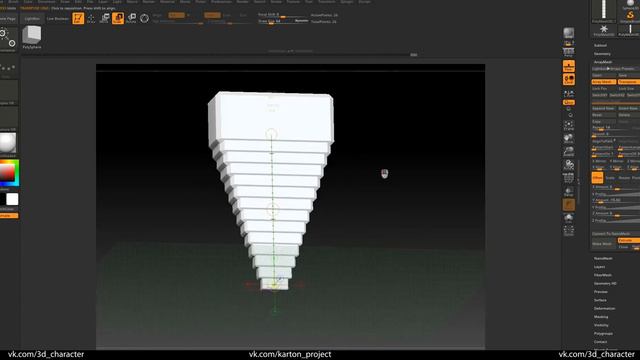This screenshot has height=360, width=640.
Task: Toggle Lock Pos in ArrayMesh
Action: pos(604,89)
